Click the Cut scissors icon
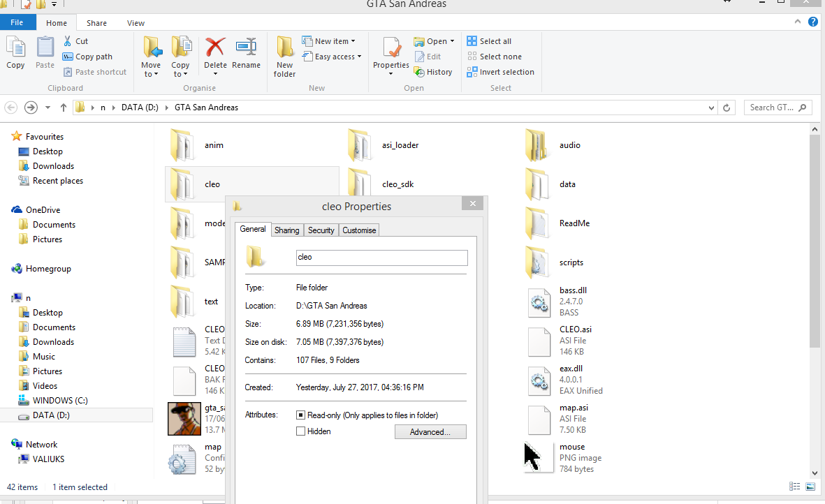This screenshot has width=825, height=504. 67,41
